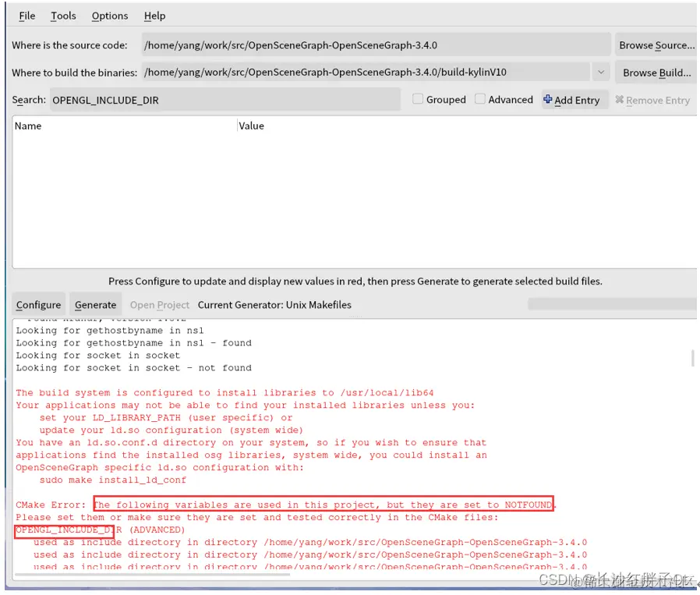Viewport: 700px width, 595px height.
Task: Click the 'CMake Error:' text in log
Action: (x=51, y=505)
